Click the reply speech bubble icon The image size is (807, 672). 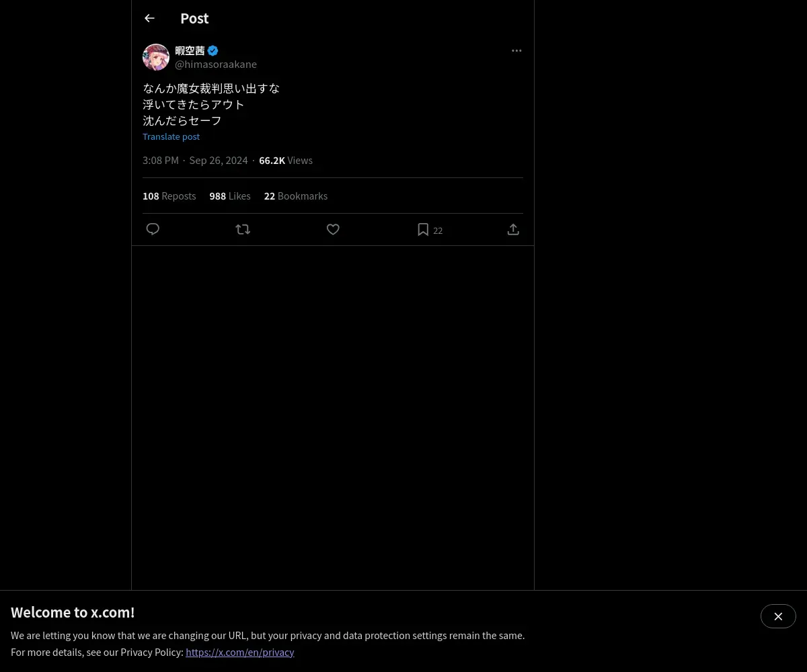[153, 229]
